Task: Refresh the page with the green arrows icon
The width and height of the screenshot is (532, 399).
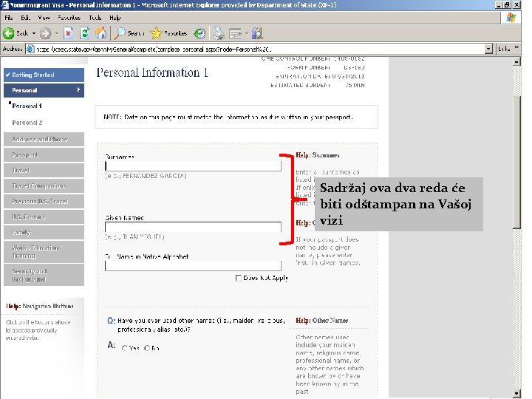Action: point(85,33)
